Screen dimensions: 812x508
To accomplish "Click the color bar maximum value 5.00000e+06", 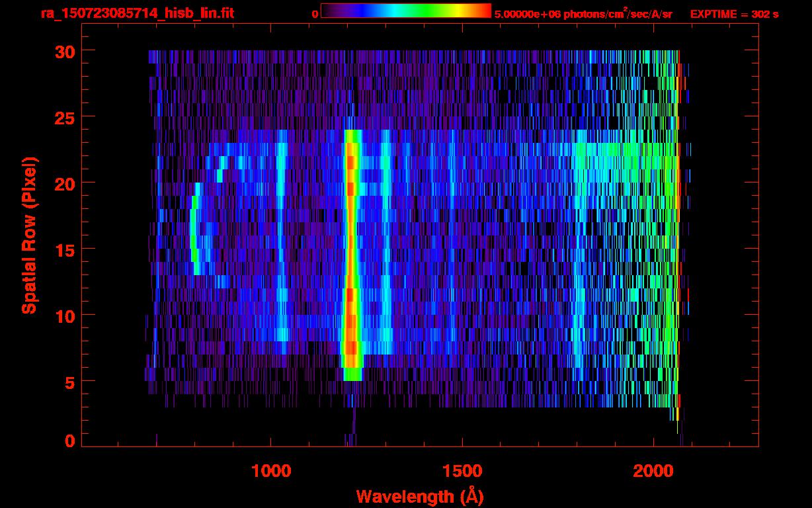I will 528,14.
